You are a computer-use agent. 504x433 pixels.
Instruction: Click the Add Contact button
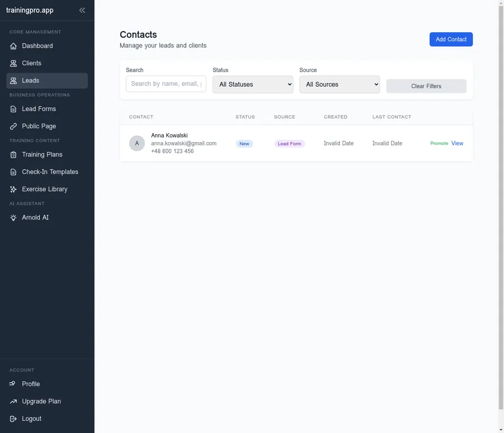click(x=451, y=39)
